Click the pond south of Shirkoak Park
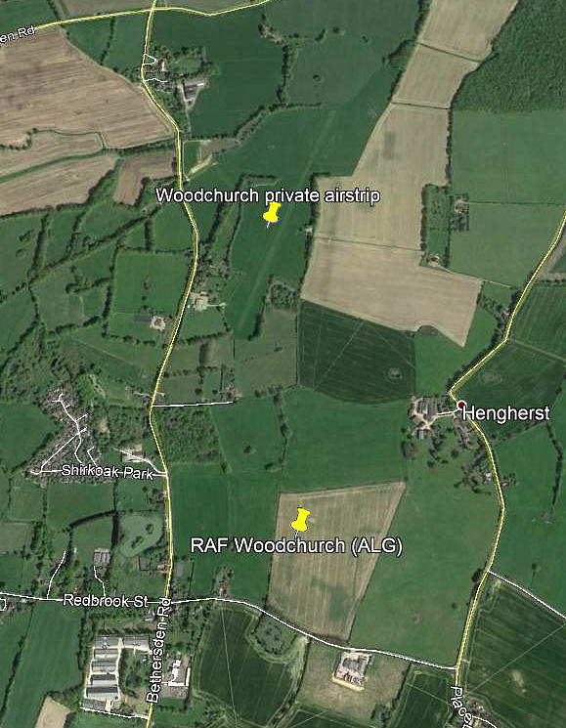Screen dimensions: 566x728 click(140, 534)
